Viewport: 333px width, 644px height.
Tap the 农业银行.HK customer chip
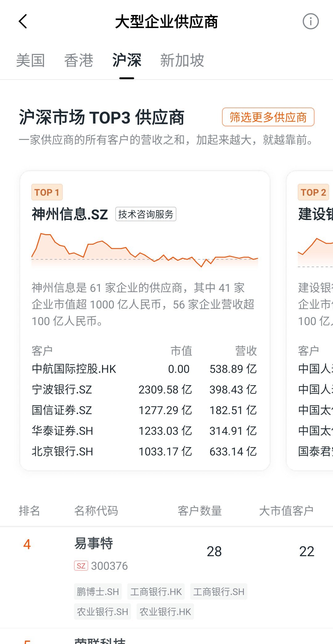tap(165, 612)
